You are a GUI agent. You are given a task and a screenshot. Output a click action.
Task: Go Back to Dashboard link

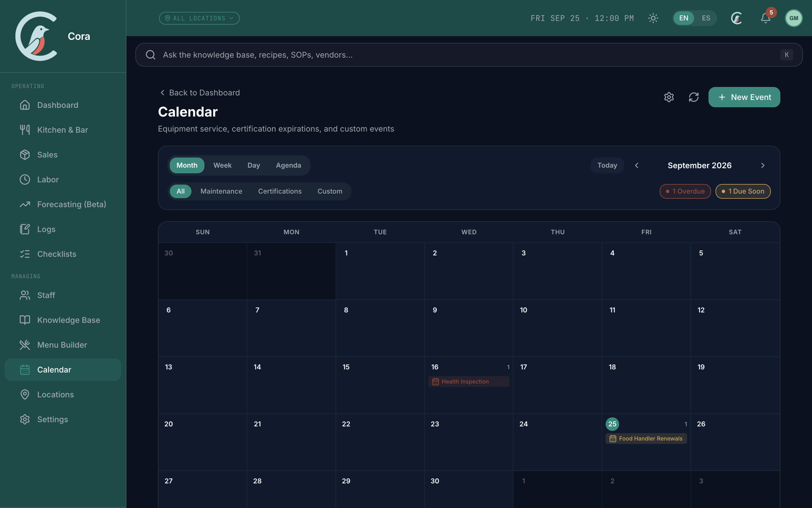200,93
